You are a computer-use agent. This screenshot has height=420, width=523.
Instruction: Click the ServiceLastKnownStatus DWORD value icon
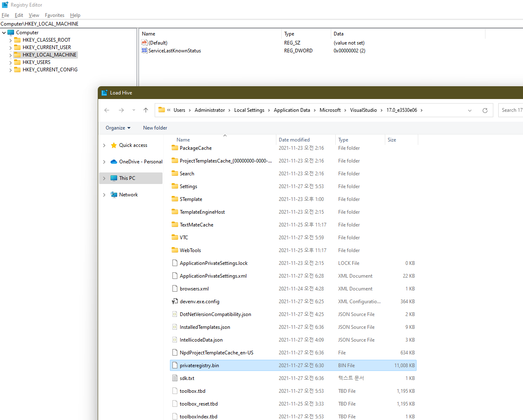point(144,50)
